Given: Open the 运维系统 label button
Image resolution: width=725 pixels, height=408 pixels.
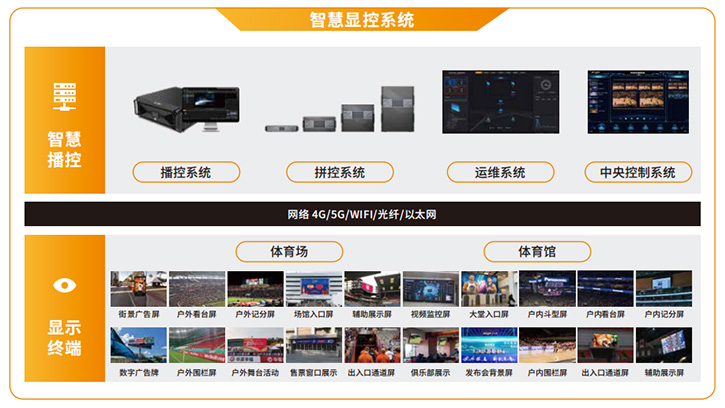Looking at the screenshot, I should point(500,172).
